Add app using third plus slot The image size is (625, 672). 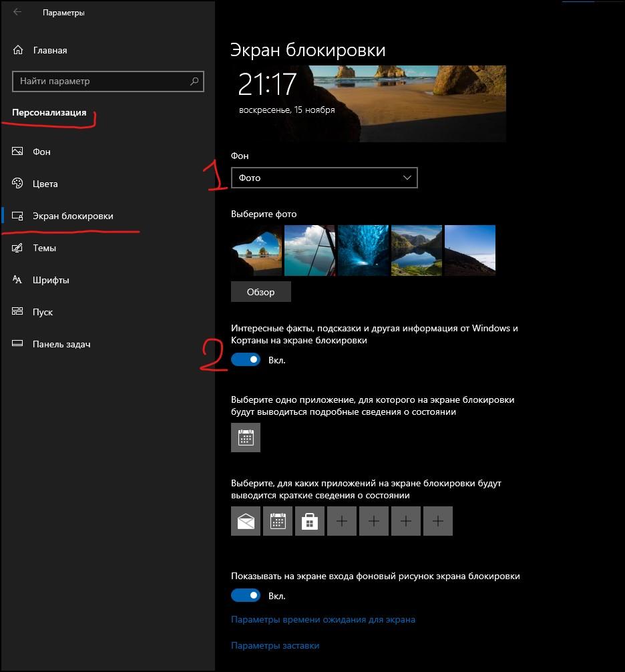pyautogui.click(x=406, y=521)
